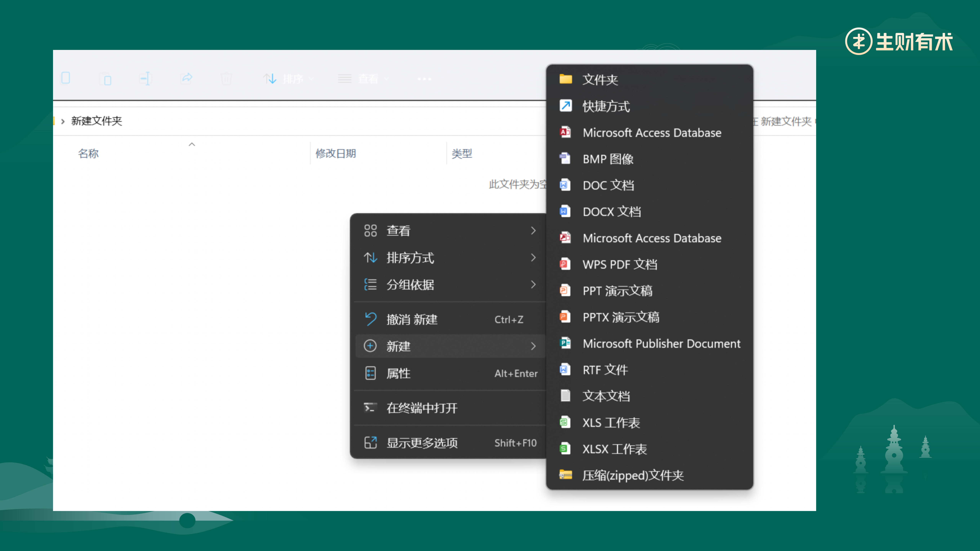Screen dimensions: 980x551
Task: Create a 压缩(zipped)文件夹
Action: pos(649,475)
